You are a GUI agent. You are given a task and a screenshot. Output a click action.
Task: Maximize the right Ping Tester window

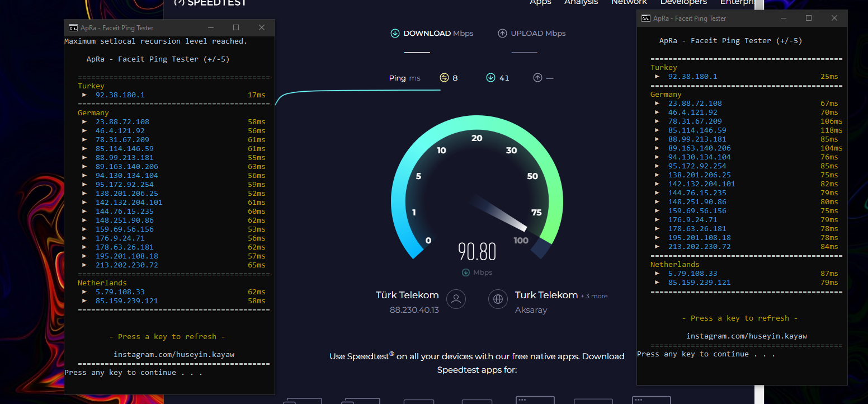[x=809, y=18]
